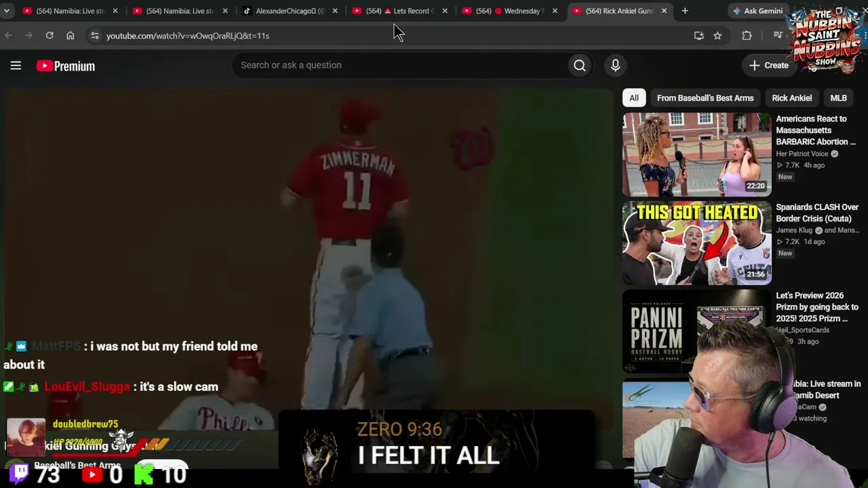868x488 pixels.
Task: Open 'Americans React to Massachusetts BARBARIC Abortion' title
Action: tap(816, 130)
